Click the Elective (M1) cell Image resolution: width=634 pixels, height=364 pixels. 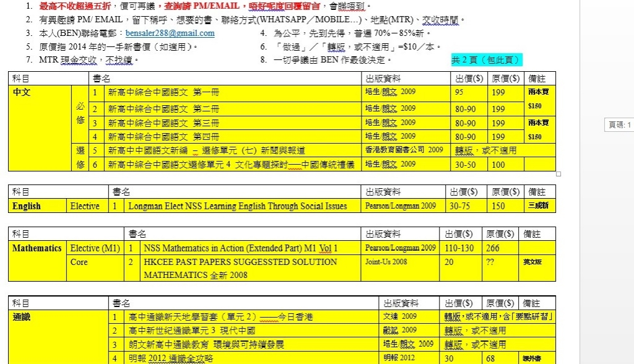(95, 248)
